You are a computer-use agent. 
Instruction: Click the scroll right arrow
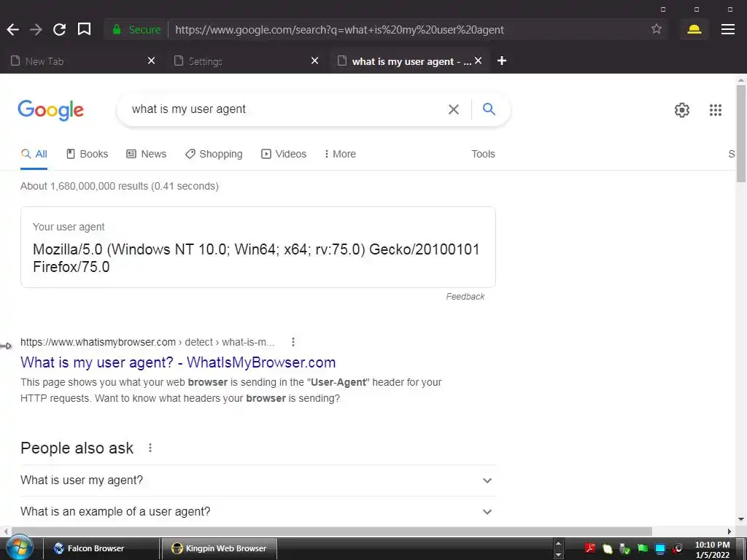pyautogui.click(x=729, y=531)
